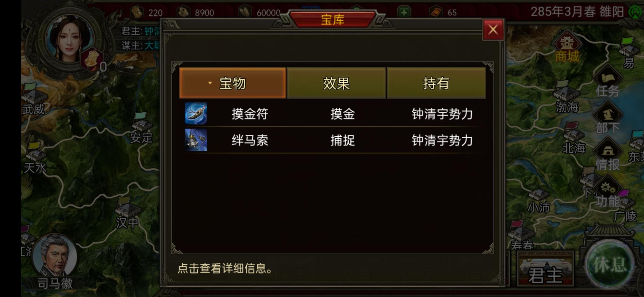Select the 摸金符 treasure icon
This screenshot has height=297, width=644.
(x=196, y=113)
